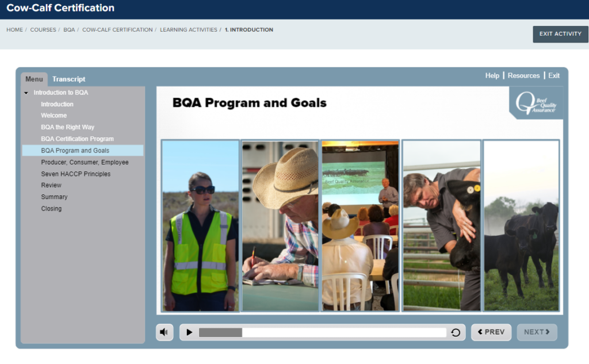Click the Introduction to BQA heading
The height and width of the screenshot is (364, 589).
[61, 93]
